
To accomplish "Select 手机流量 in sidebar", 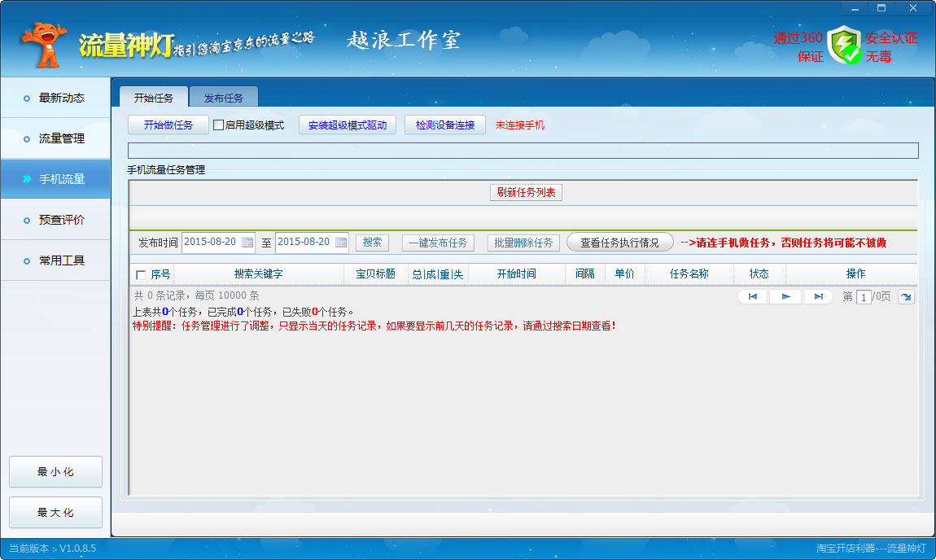I will 55,179.
